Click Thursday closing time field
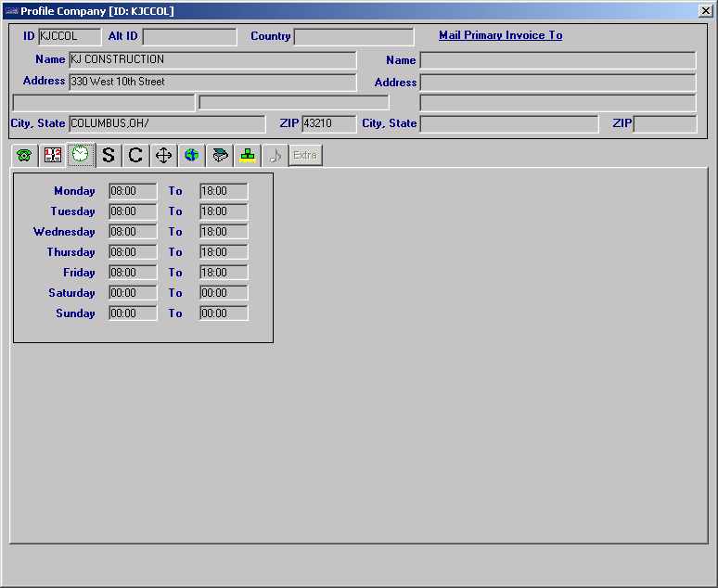The height and width of the screenshot is (588, 718). pos(224,252)
